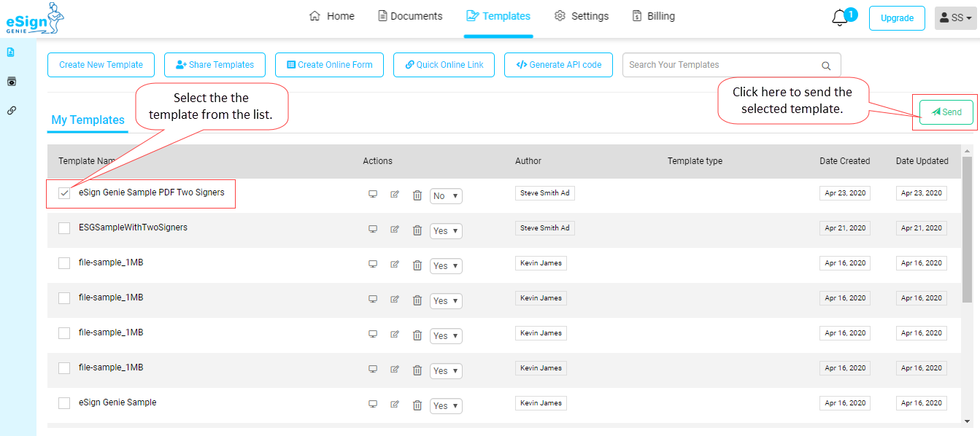Click Apr 23, 2020 Date Updated cell
This screenshot has height=436, width=980.
[922, 193]
